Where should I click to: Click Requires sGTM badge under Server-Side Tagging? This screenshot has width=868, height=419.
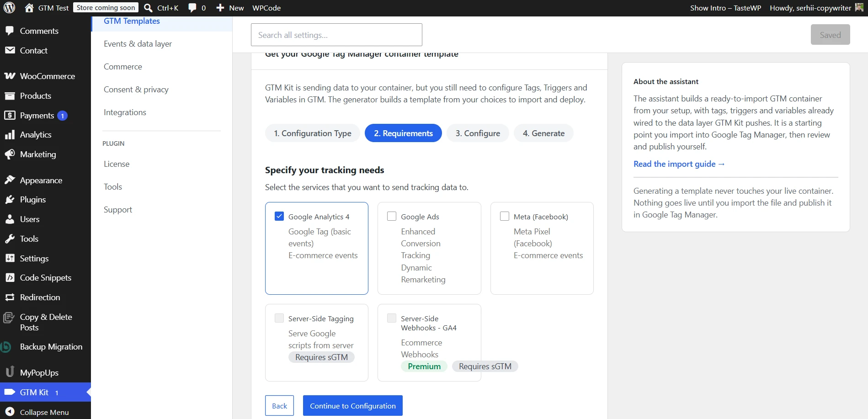(321, 357)
